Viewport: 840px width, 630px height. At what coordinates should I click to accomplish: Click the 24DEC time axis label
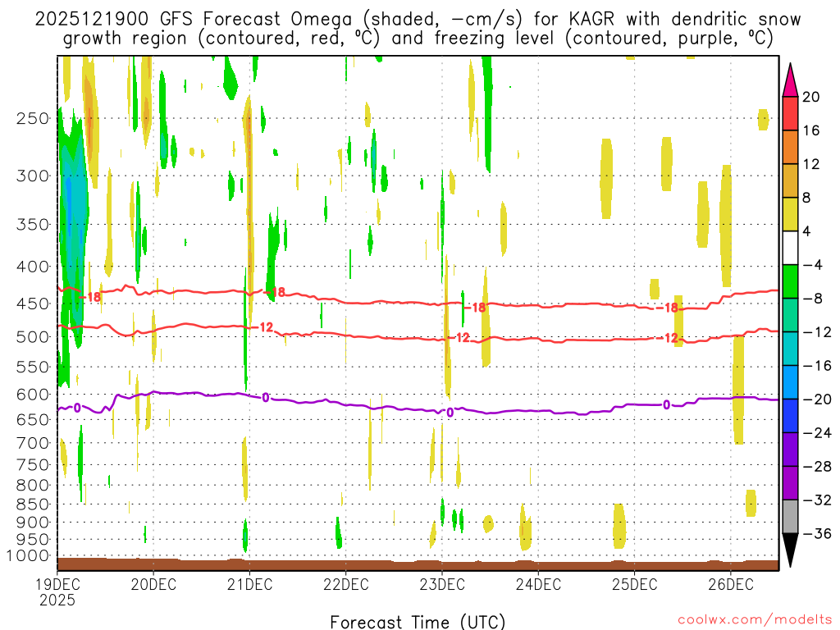point(538,584)
